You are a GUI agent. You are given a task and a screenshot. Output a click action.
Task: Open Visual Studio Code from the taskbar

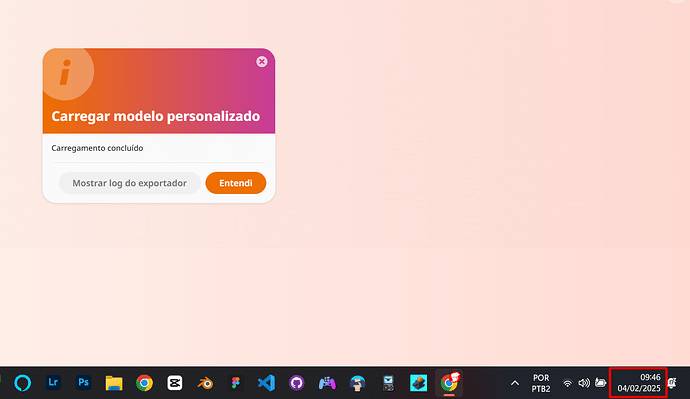pyautogui.click(x=266, y=383)
